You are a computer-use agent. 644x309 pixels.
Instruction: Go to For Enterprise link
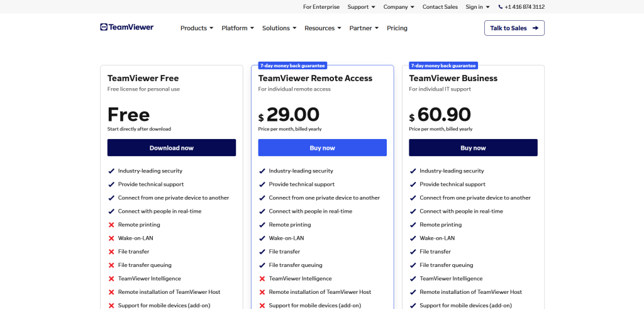tap(321, 7)
